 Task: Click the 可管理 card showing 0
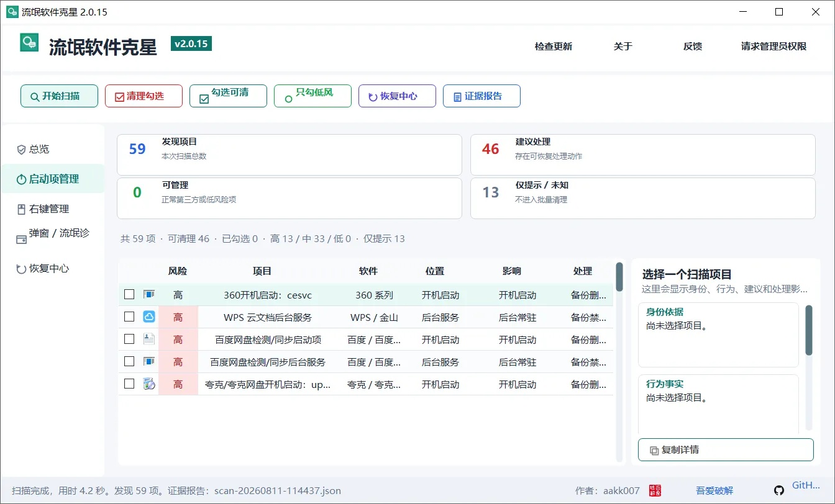pyautogui.click(x=290, y=198)
